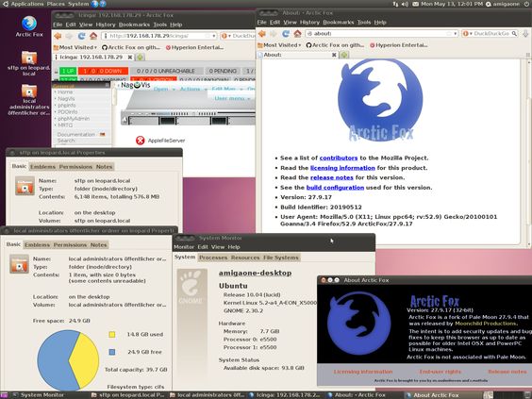Go Home in the Icinga browser window
This screenshot has height=399, width=532.
tap(93, 36)
